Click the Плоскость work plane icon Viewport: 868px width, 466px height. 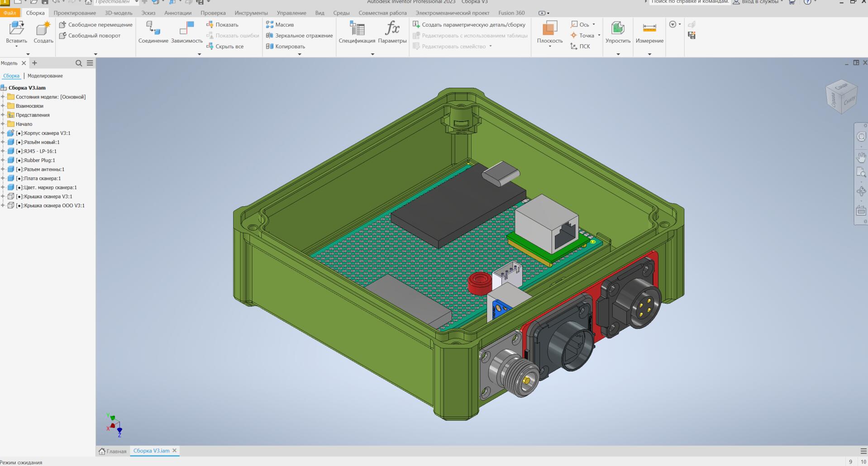(x=549, y=29)
